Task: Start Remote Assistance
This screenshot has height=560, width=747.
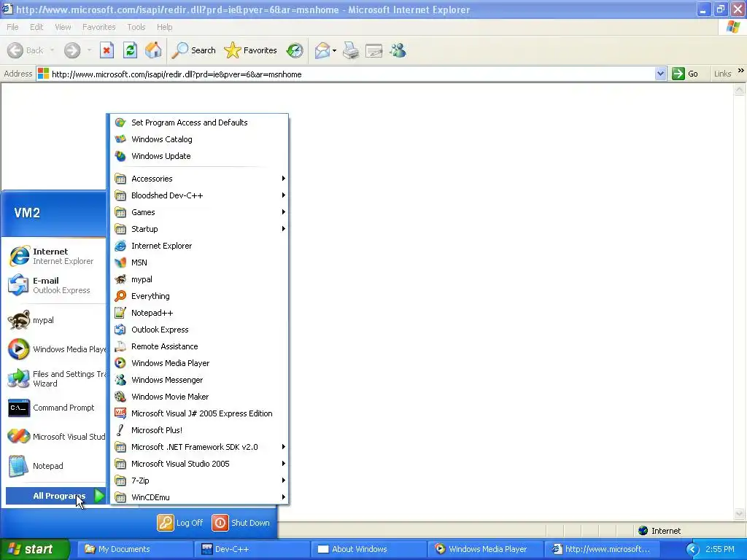Action: pos(199,346)
